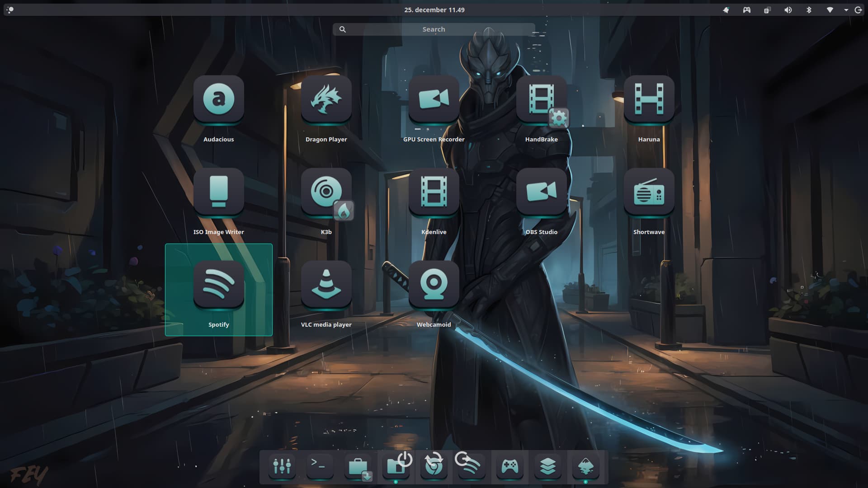Open HandBrake video transcoder

541,99
